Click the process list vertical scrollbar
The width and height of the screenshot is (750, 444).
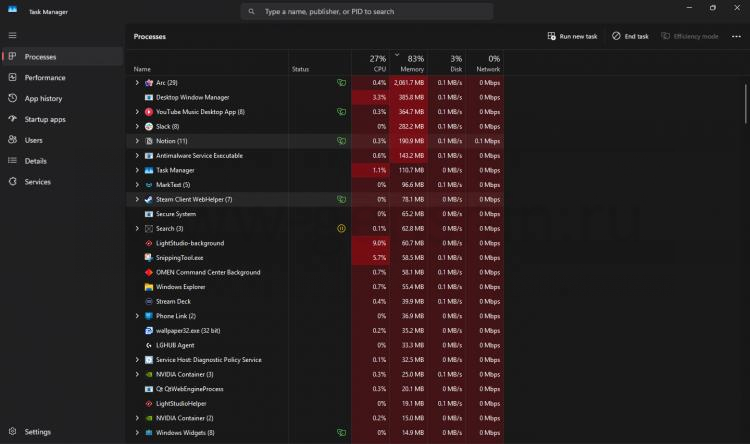click(746, 103)
